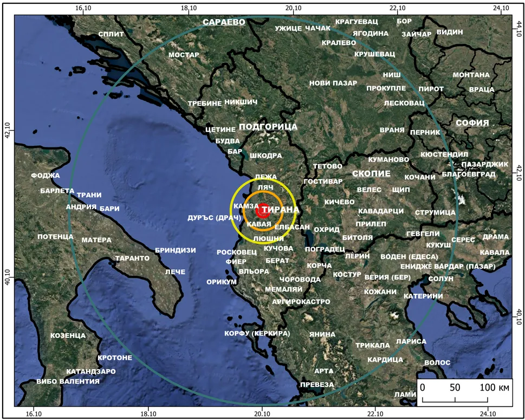
Task: Select the ШКОДРА city label
Action: pos(266,156)
